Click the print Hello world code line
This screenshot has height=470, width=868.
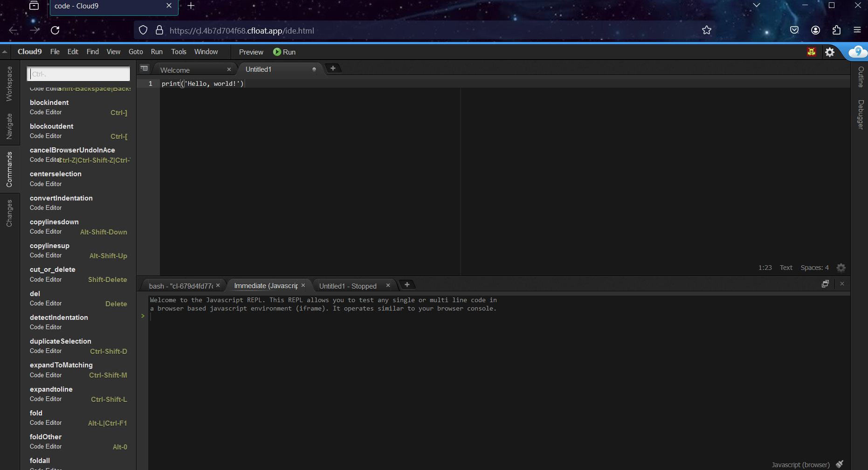(202, 83)
